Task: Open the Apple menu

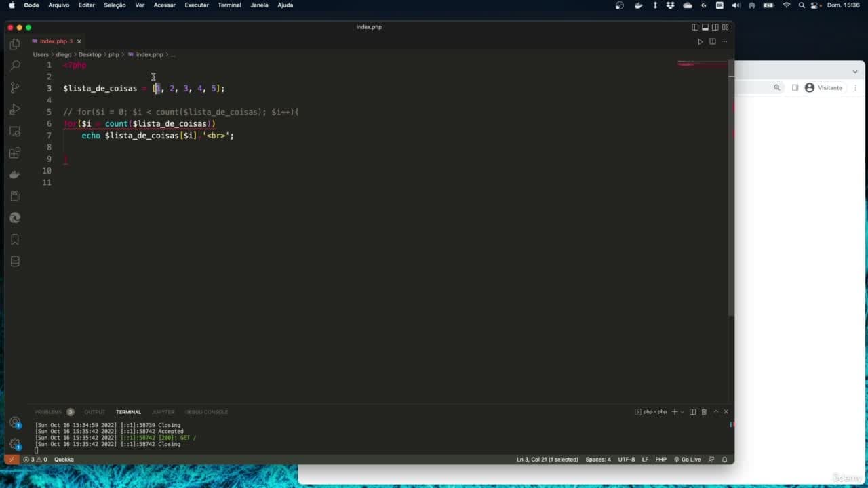Action: click(12, 5)
